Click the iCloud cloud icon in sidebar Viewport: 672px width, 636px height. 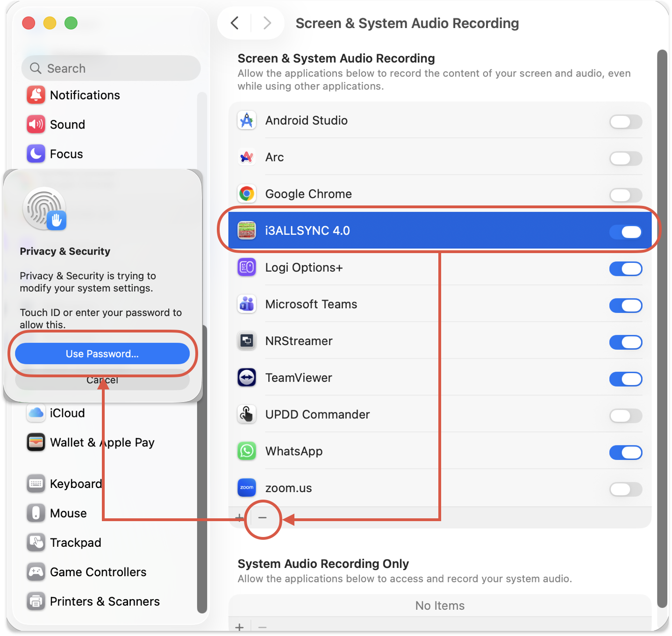pos(36,413)
